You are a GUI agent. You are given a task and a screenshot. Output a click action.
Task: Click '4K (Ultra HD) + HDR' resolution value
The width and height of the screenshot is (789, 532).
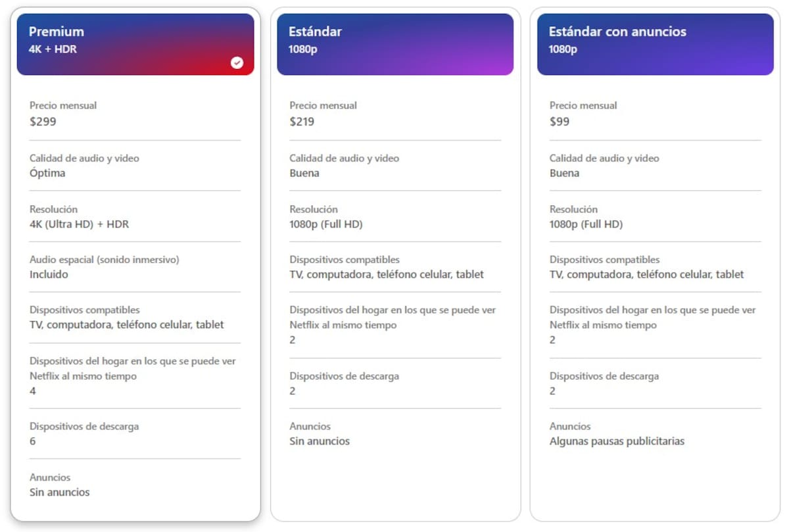pyautogui.click(x=79, y=224)
